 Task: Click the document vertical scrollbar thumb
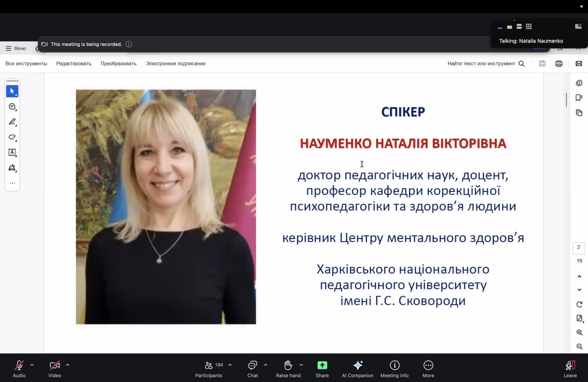click(566, 100)
